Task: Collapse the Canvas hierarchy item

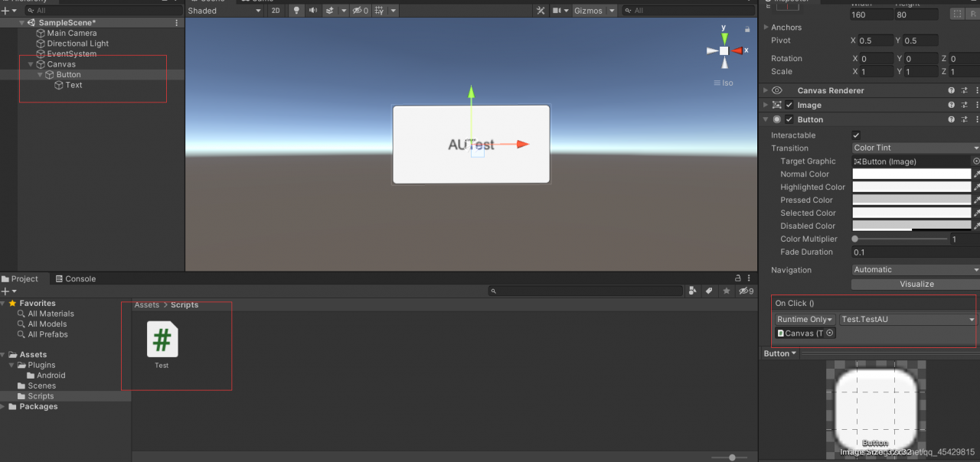Action: point(31,64)
